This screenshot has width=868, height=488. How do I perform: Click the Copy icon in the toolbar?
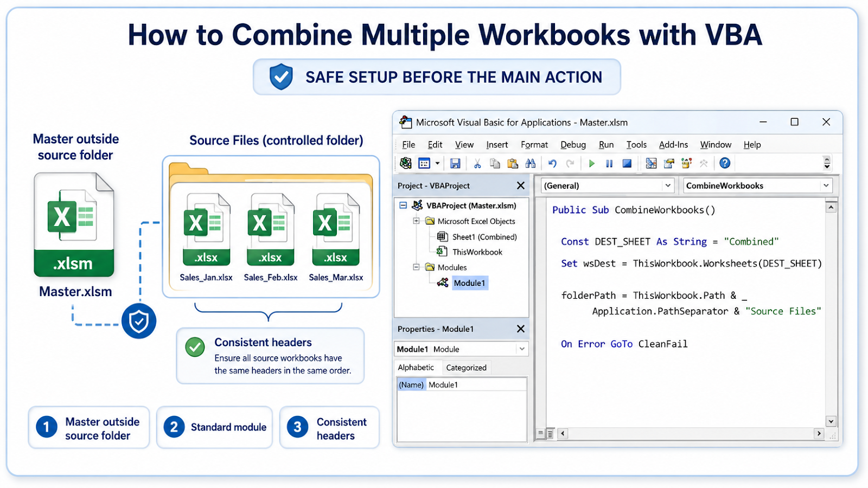click(x=495, y=163)
